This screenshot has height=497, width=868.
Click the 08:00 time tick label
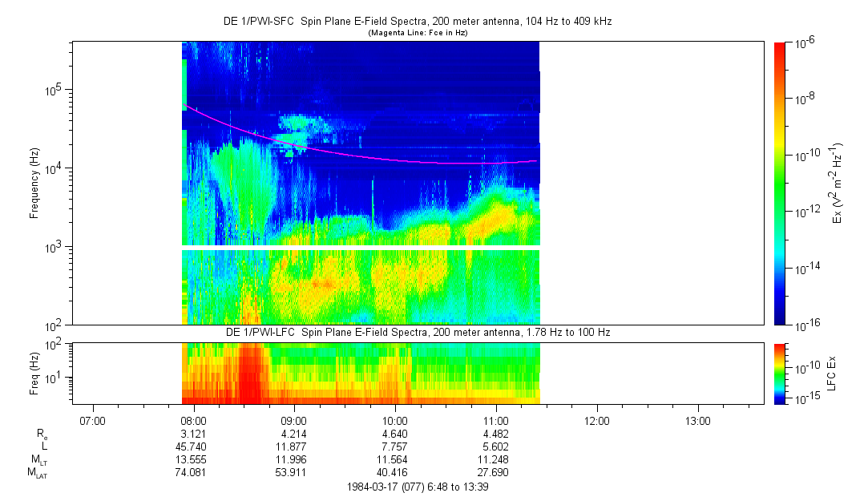pos(193,421)
